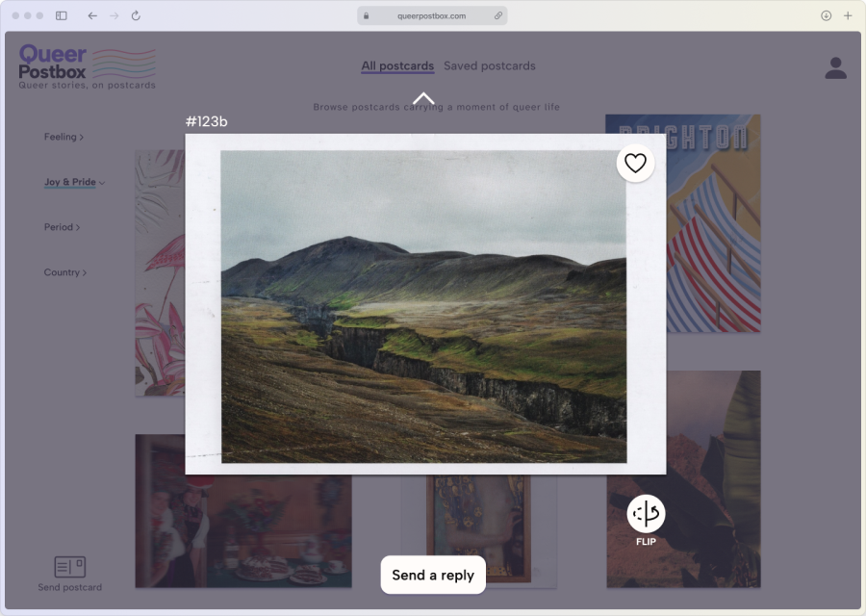Open a new browser tab

click(x=848, y=15)
